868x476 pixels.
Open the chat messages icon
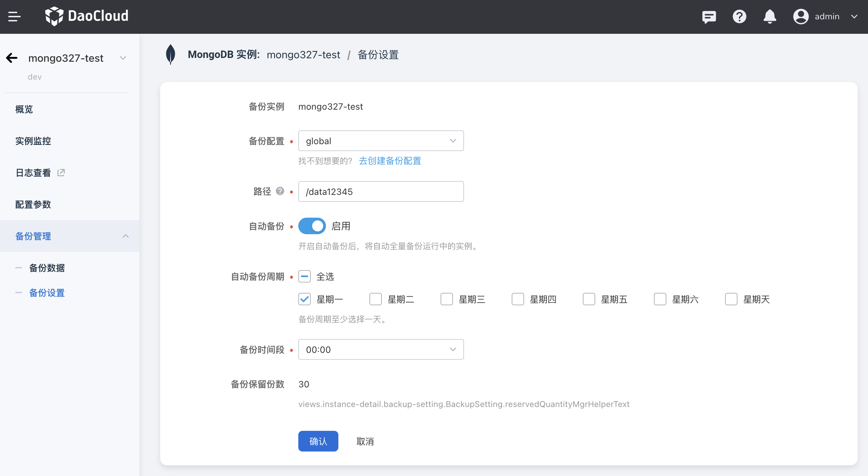pos(709,16)
